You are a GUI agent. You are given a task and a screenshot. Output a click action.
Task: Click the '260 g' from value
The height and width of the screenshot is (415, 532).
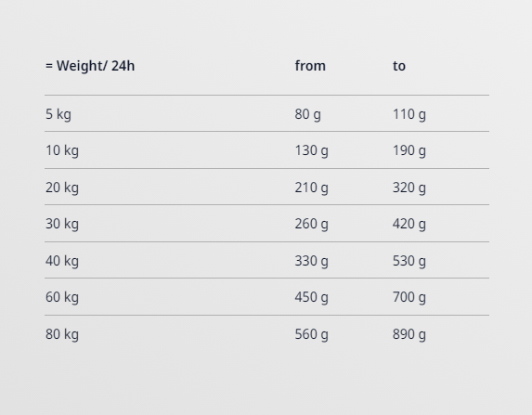point(311,224)
